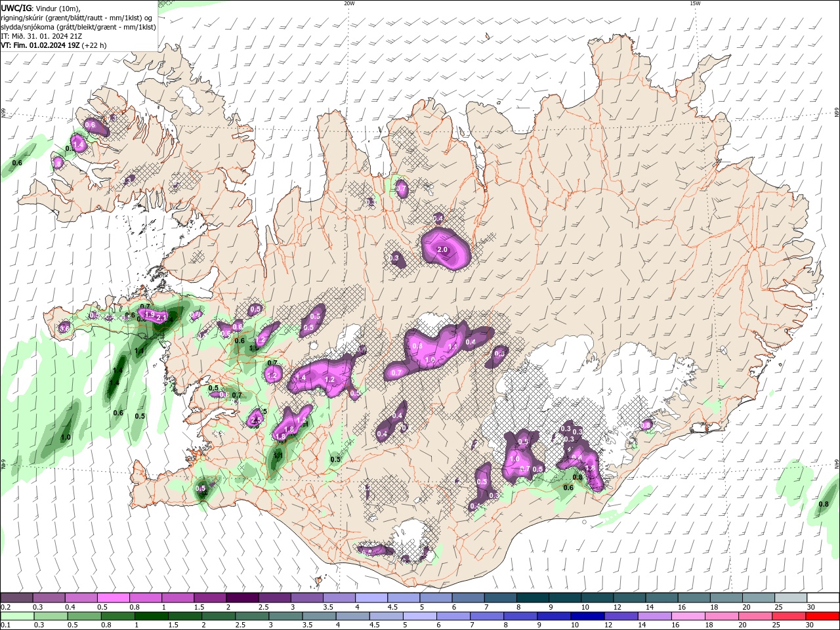The image size is (840, 630).
Task: Click the 66N latitude label on the right edge
Action: 837,112
